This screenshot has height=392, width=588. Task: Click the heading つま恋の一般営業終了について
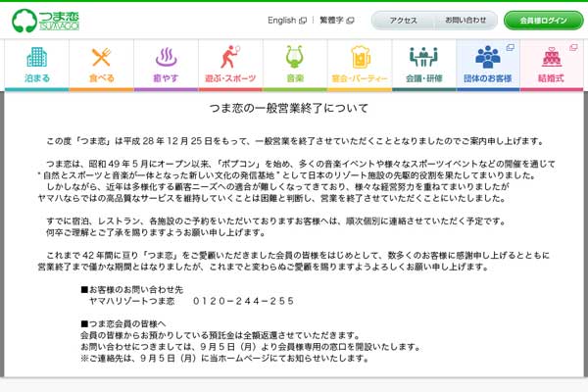289,109
